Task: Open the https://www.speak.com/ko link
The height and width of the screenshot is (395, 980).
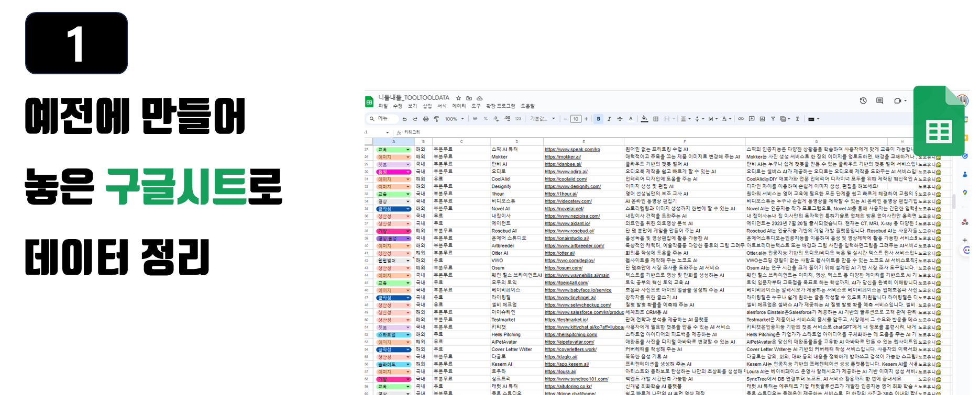Action: point(572,150)
